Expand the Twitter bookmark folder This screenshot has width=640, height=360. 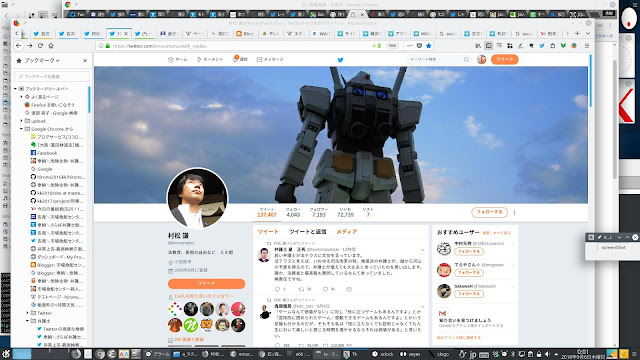28,313
